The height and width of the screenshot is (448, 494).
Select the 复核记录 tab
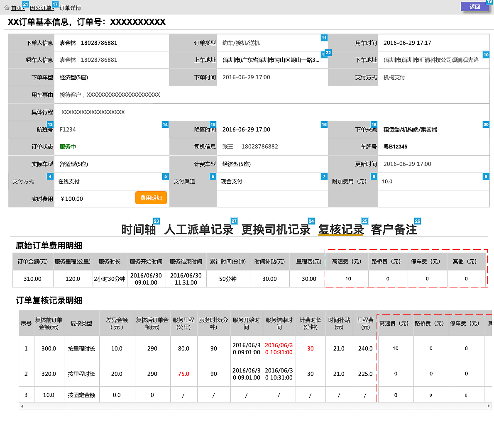[x=341, y=229]
